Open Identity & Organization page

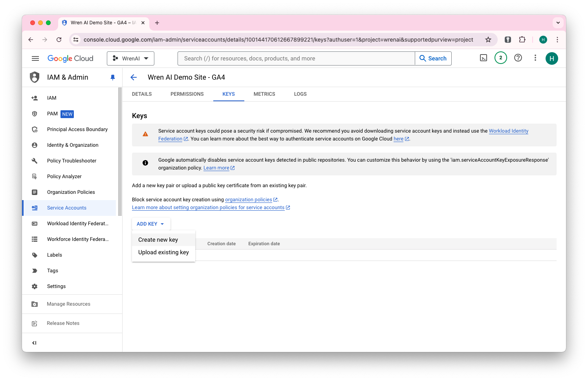coord(69,145)
